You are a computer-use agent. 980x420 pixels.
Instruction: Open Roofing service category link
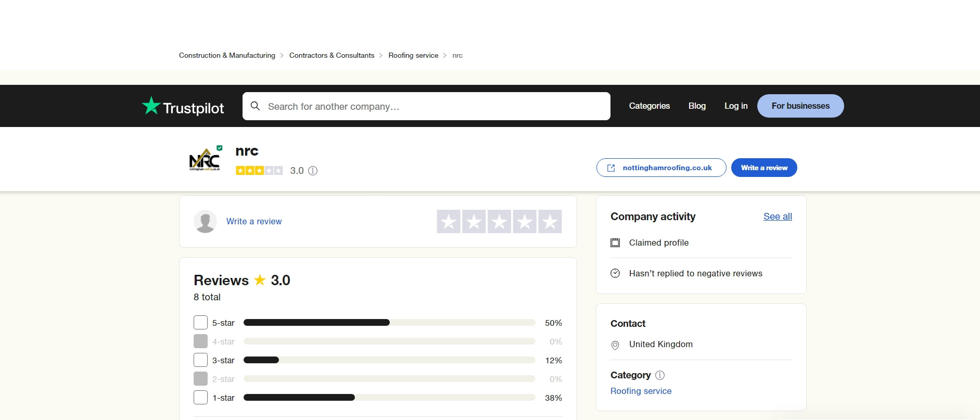pyautogui.click(x=641, y=391)
